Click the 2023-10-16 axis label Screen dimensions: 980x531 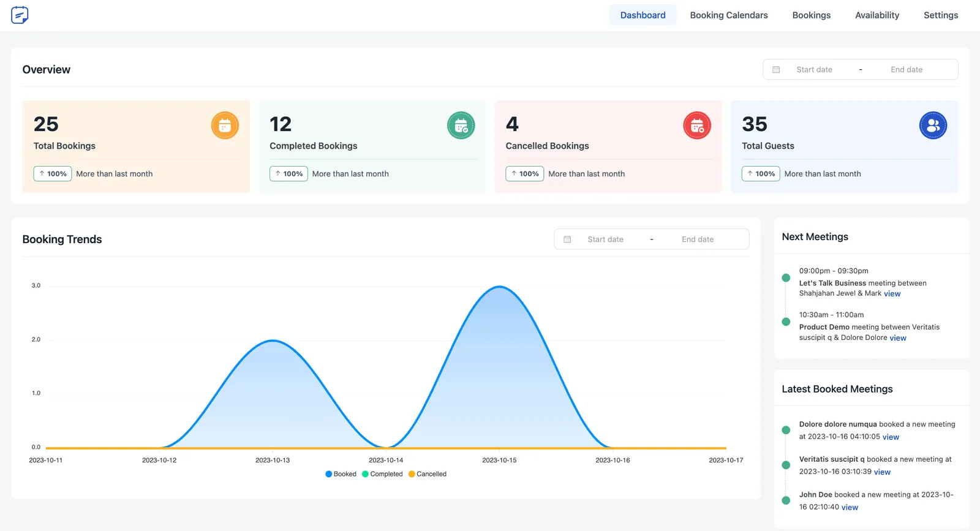tap(612, 461)
